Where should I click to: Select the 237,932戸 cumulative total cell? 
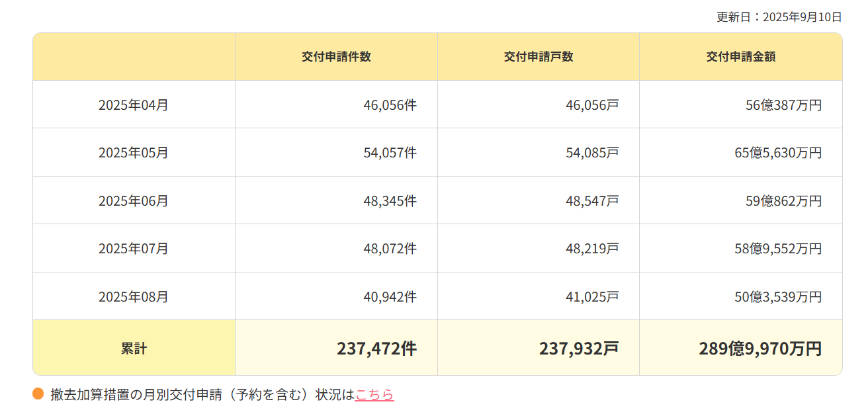pos(578,349)
